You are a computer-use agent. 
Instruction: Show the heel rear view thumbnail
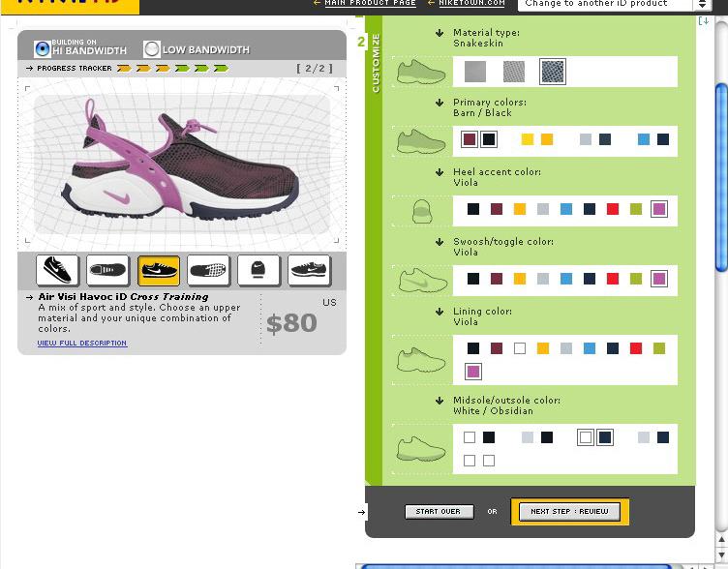point(258,270)
